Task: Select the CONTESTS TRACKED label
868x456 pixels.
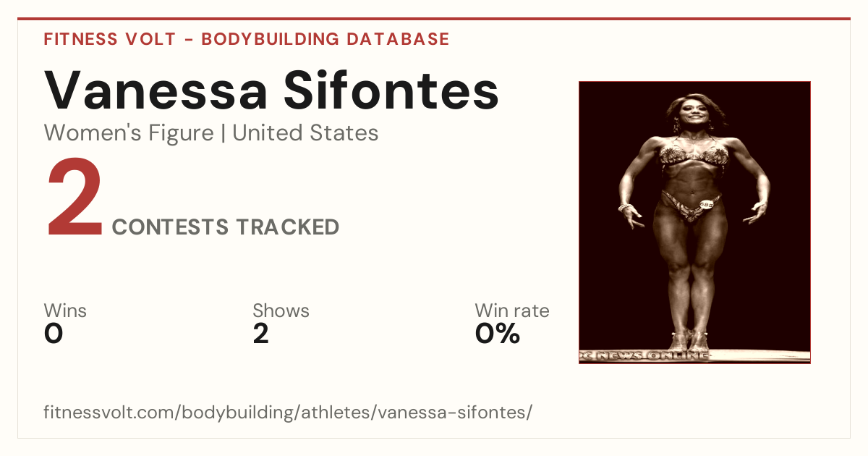Action: 226,227
